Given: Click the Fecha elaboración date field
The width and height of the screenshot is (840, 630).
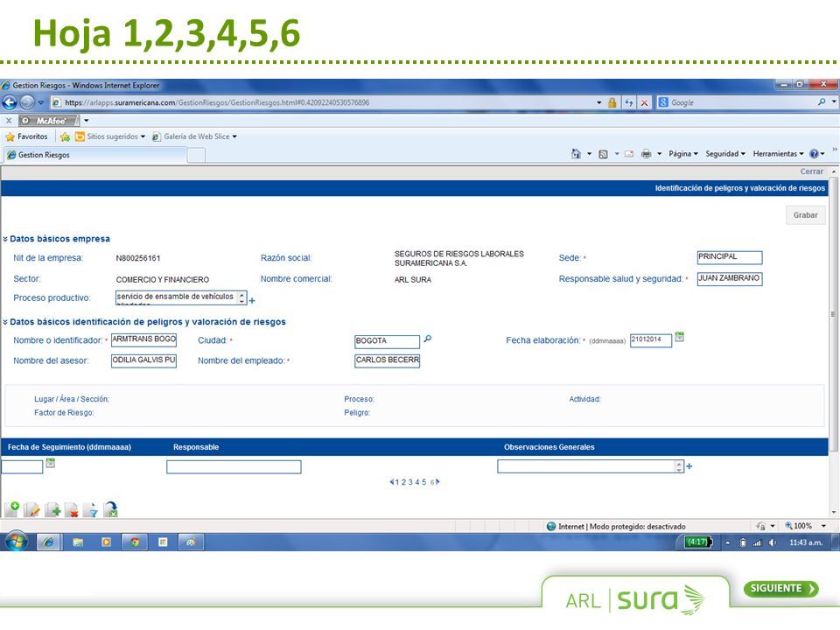Looking at the screenshot, I should point(650,340).
